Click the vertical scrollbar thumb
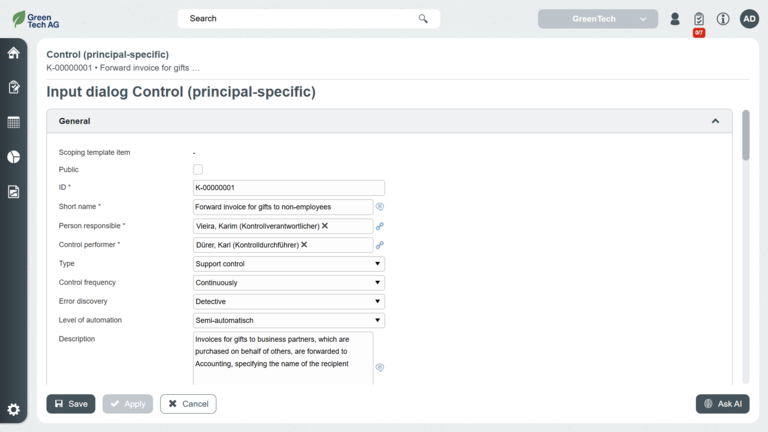The width and height of the screenshot is (768, 432). tap(746, 135)
